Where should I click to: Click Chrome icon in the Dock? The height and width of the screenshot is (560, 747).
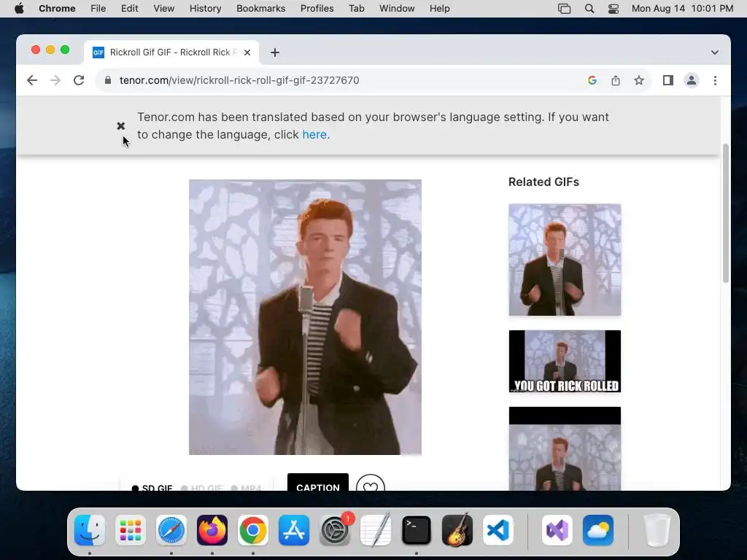tap(253, 530)
